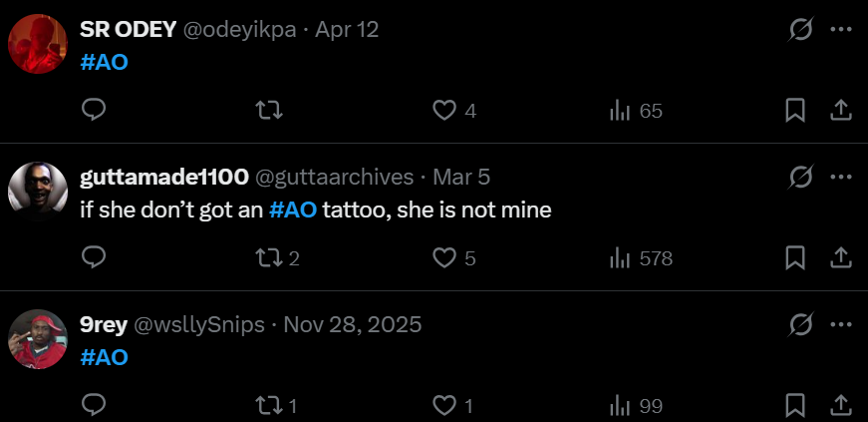The width and height of the screenshot is (868, 422).
Task: Share guttamade1100's tattoo post
Action: (x=840, y=258)
